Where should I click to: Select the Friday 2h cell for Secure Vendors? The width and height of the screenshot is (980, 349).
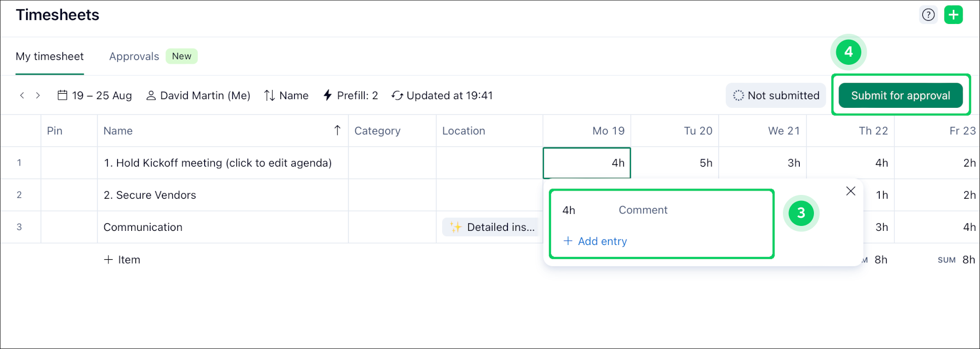click(938, 195)
